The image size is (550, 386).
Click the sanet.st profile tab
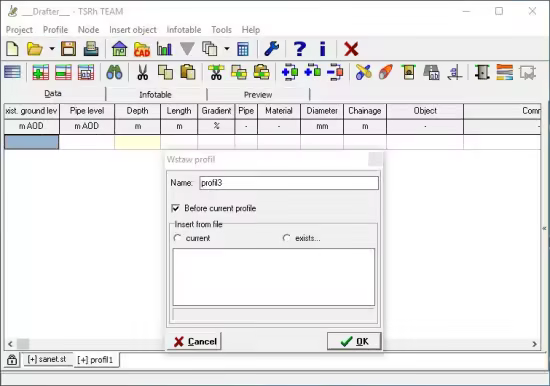tap(47, 359)
